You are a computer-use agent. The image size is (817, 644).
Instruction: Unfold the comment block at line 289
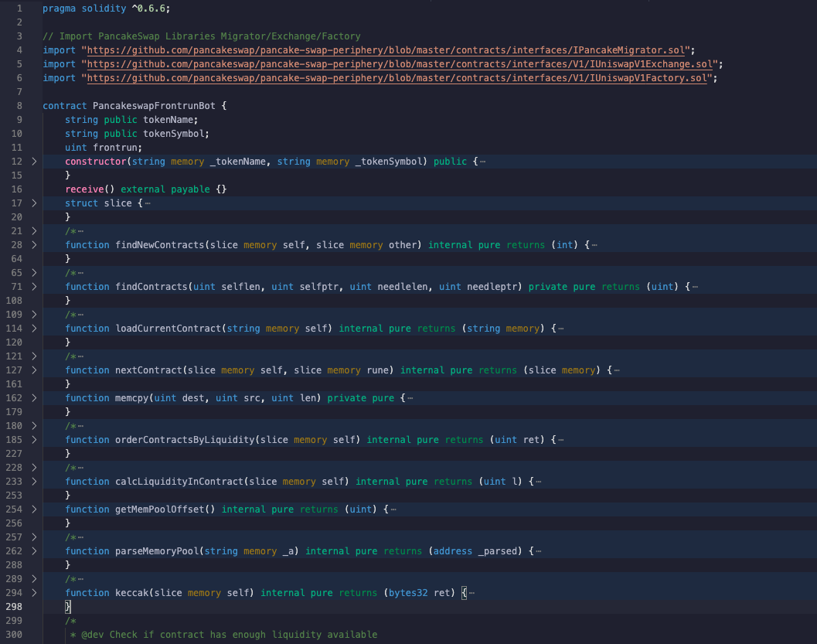coord(34,579)
